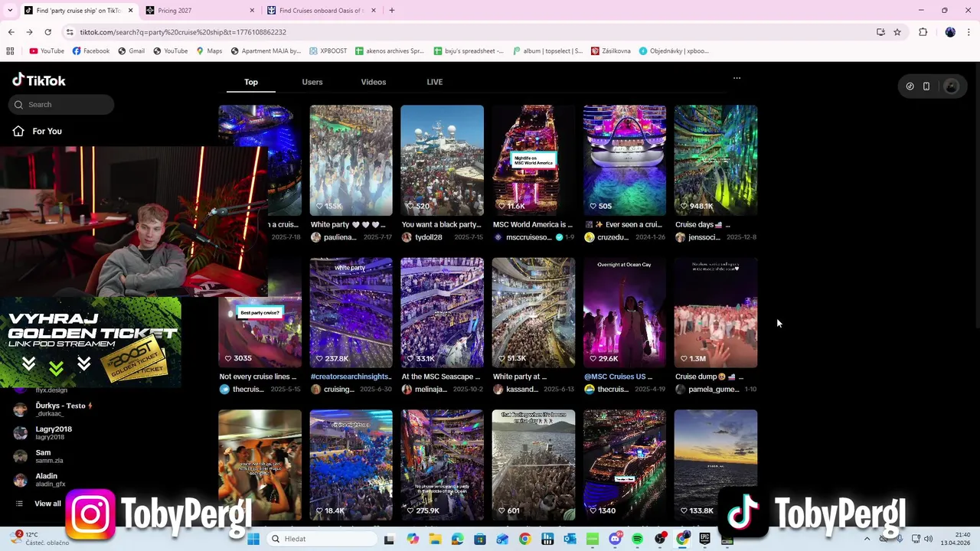980x551 pixels.
Task: Open the Cruise days video with 948.1K likes
Action: 715,160
